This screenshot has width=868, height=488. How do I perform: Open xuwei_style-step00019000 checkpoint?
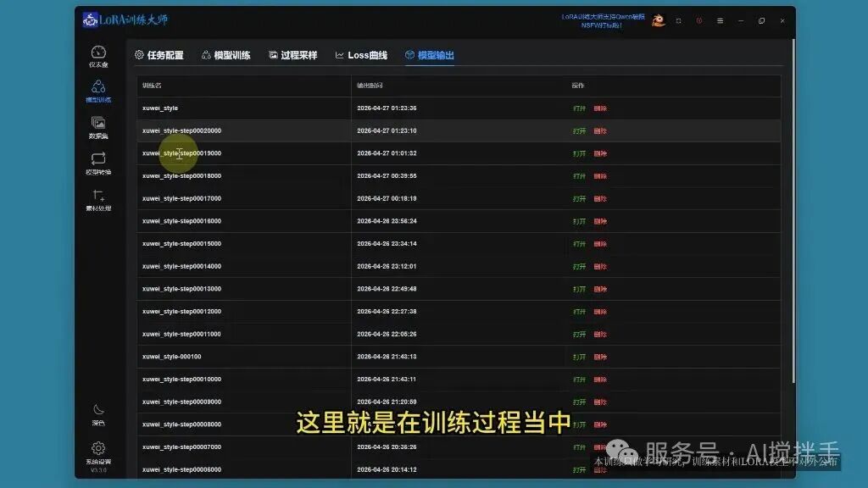point(579,154)
